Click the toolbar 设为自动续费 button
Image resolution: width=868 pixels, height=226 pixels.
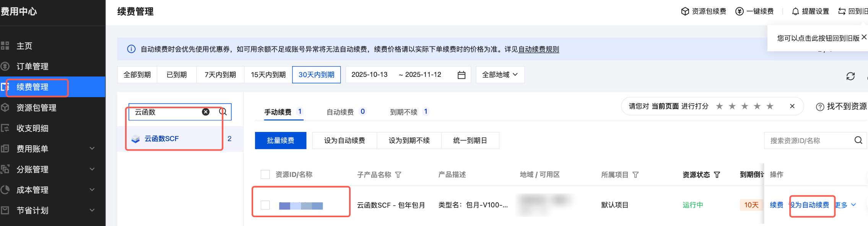click(345, 140)
